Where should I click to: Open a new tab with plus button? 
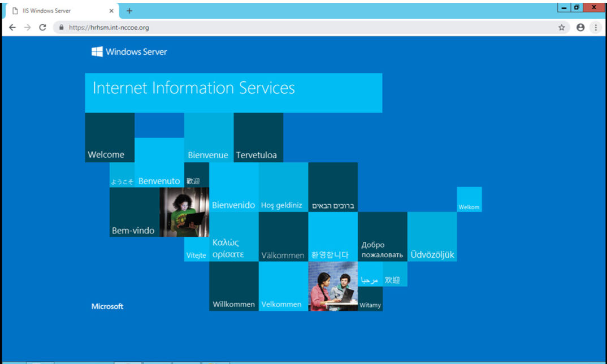(129, 11)
